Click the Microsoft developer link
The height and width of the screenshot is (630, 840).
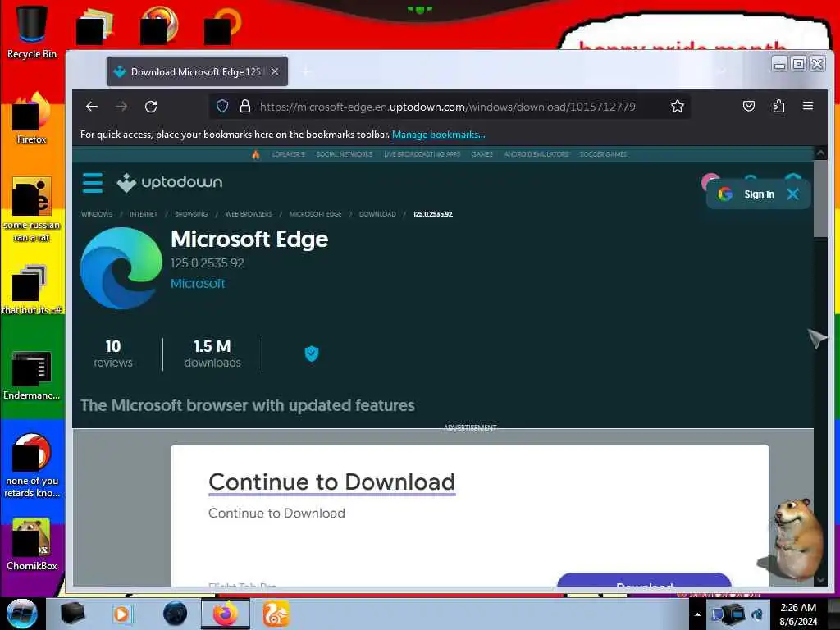point(198,283)
